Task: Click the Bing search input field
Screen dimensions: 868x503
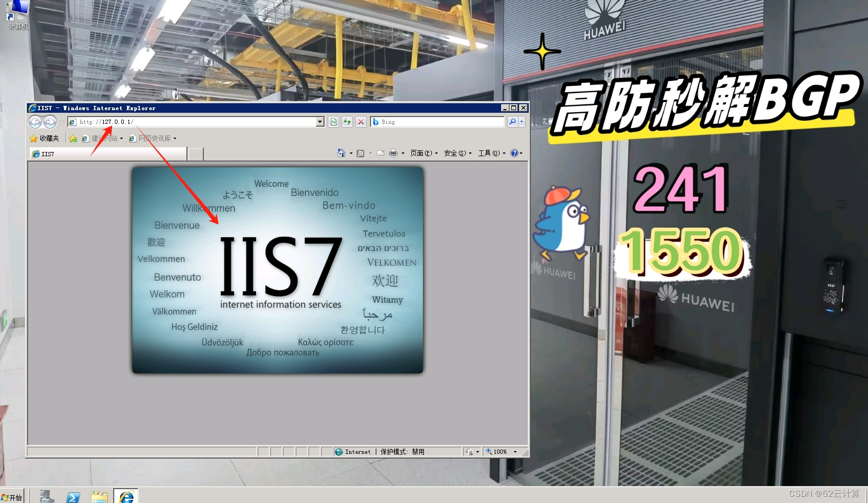Action: 439,122
